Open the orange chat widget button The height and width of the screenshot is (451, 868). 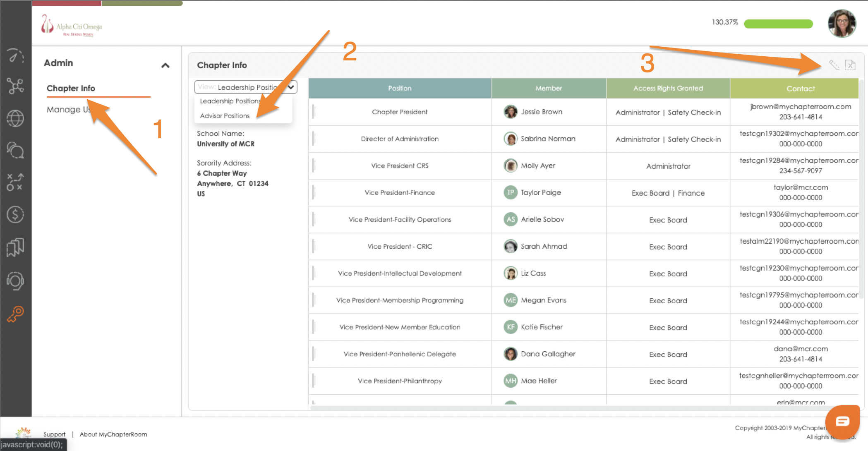[842, 421]
